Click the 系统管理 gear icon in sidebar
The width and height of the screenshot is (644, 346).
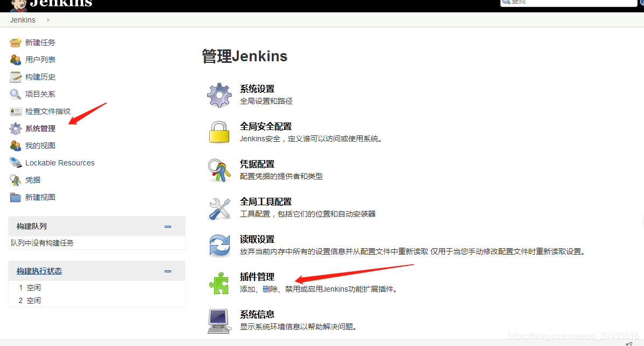tap(16, 129)
